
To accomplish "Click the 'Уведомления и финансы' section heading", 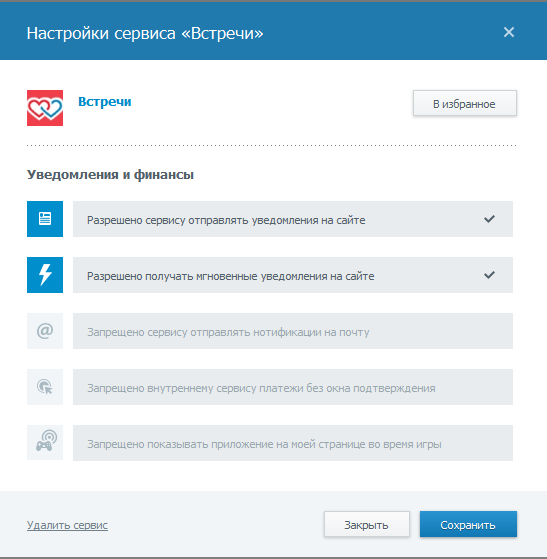I will point(111,174).
